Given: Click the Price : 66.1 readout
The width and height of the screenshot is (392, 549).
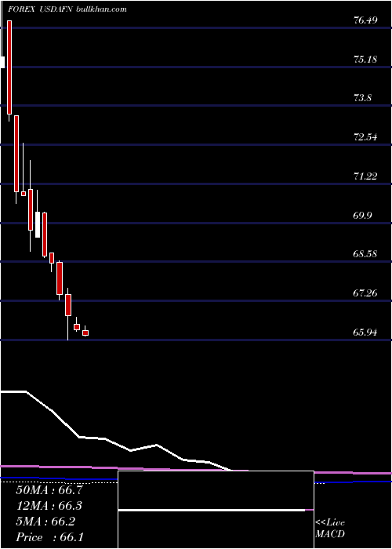Looking at the screenshot, I should click(x=49, y=537).
